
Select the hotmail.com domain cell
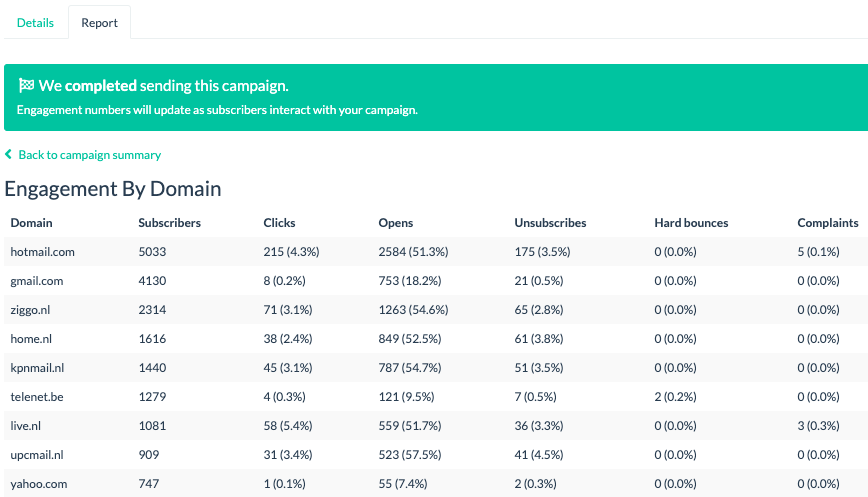43,252
